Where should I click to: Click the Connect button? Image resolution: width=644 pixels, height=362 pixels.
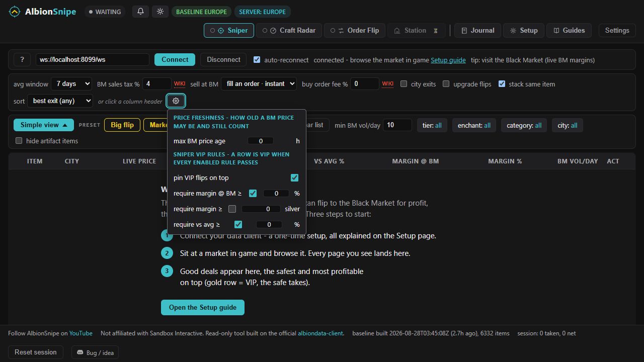[x=175, y=59]
